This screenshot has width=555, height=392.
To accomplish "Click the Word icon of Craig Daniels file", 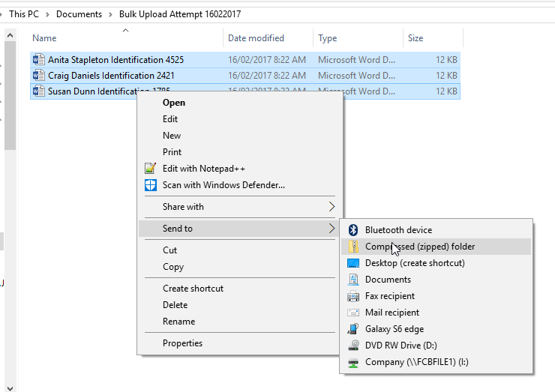I will (38, 76).
